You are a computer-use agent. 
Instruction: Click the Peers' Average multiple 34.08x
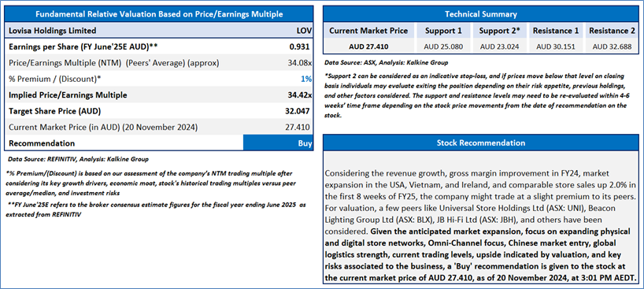tap(299, 63)
